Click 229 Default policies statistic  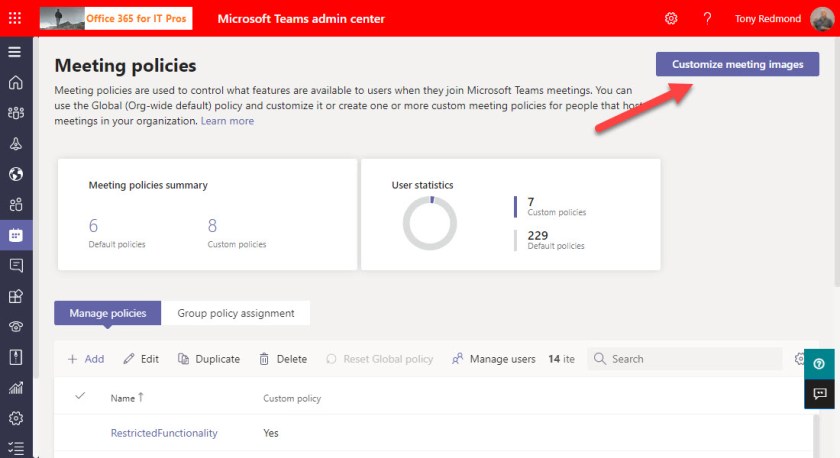pyautogui.click(x=556, y=240)
